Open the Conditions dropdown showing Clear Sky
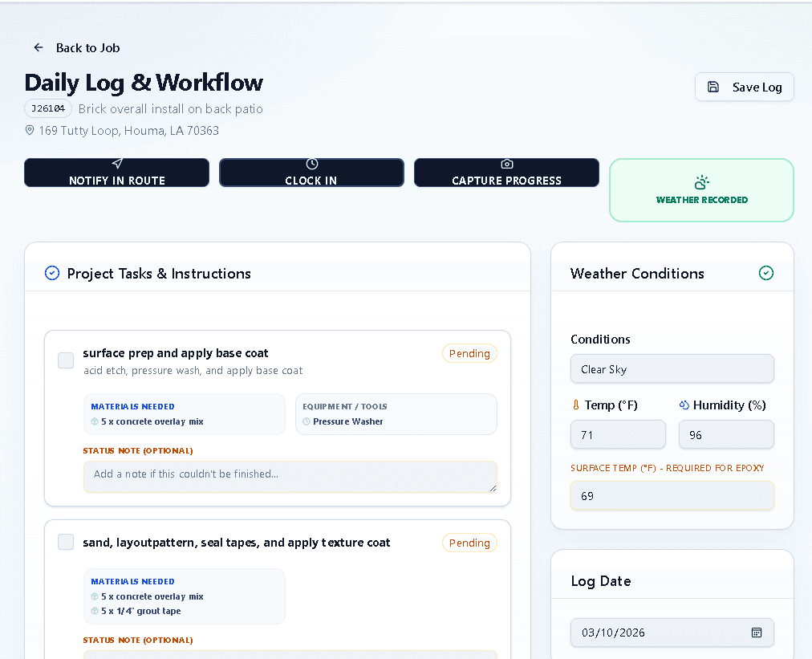The height and width of the screenshot is (659, 812). 672,368
